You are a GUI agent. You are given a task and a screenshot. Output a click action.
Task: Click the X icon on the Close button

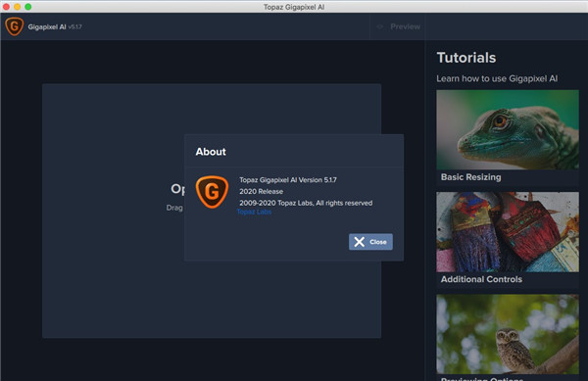click(360, 242)
